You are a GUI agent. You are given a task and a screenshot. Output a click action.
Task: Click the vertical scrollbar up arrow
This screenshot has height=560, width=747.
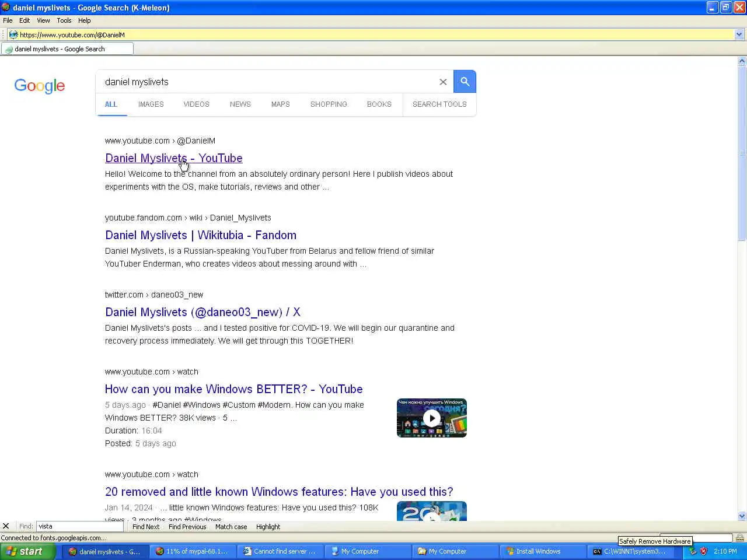[x=742, y=61]
